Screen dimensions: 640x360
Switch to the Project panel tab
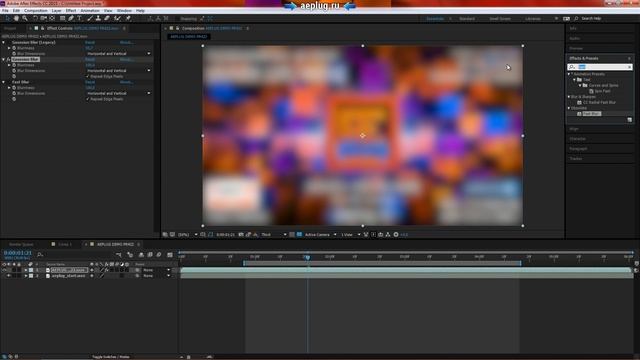point(10,28)
